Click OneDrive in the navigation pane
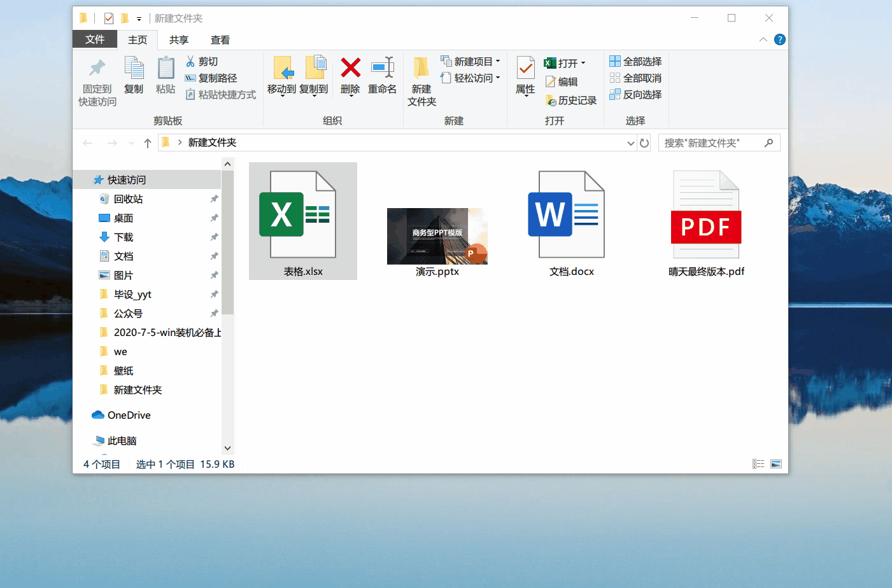 pos(128,415)
